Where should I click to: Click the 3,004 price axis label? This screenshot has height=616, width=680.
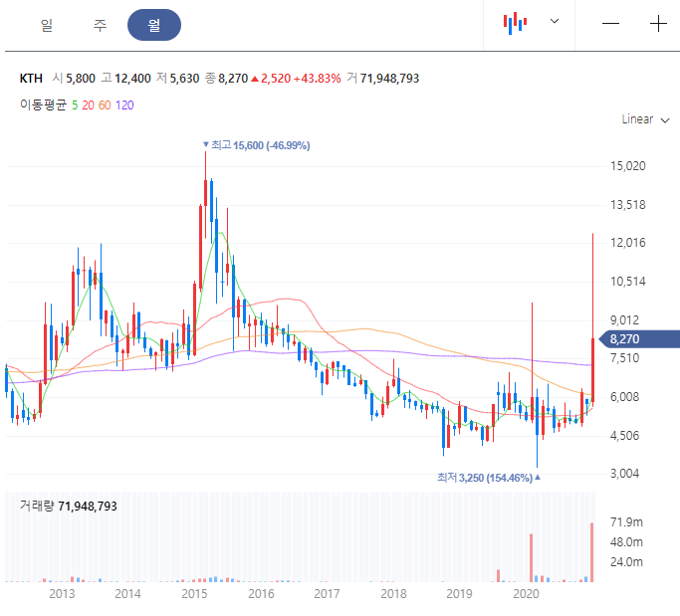coord(624,474)
